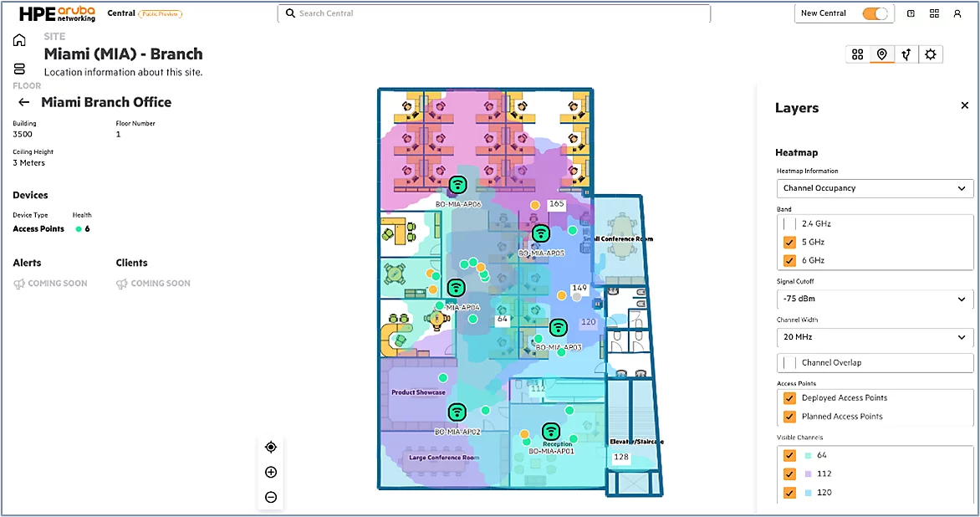Open the site settings gear icon
The width and height of the screenshot is (980, 517).
[931, 54]
